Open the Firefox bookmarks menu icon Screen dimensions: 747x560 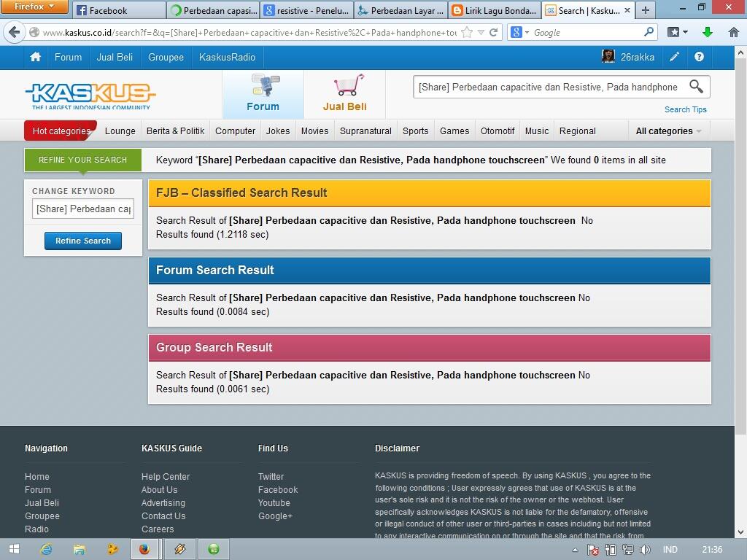677,32
